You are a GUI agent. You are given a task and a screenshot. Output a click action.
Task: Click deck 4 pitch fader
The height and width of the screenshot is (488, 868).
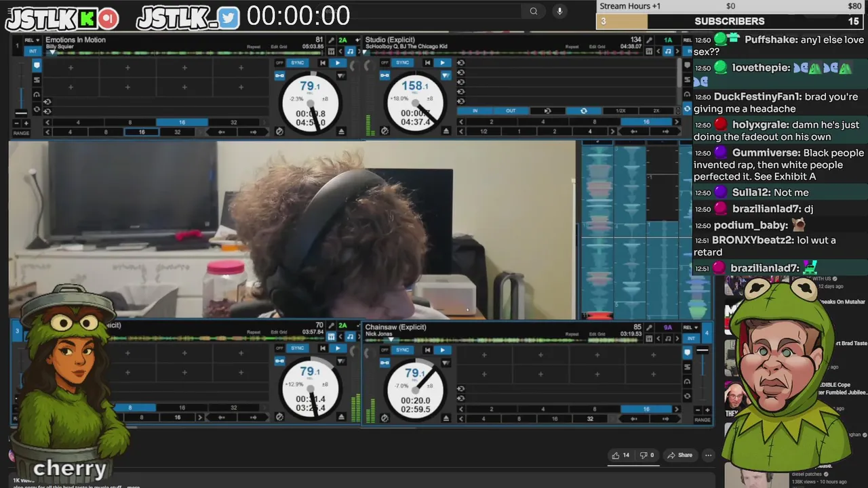click(x=702, y=350)
